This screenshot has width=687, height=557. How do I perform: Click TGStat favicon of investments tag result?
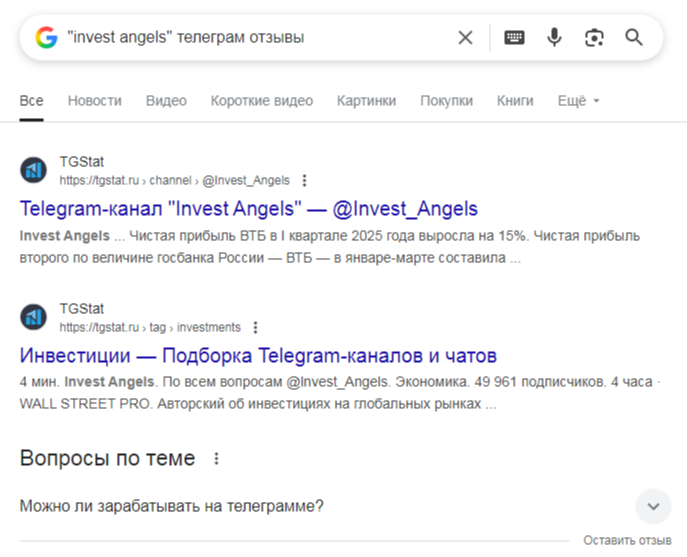[x=33, y=317]
